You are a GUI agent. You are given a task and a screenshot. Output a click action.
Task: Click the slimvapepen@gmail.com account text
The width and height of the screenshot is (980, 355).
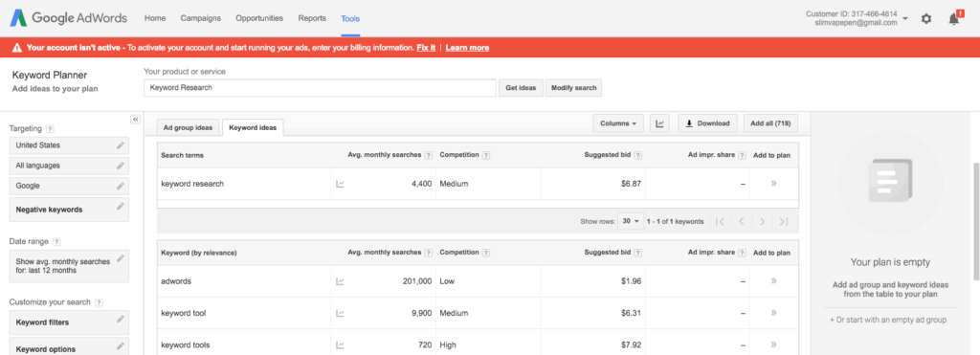tap(857, 23)
